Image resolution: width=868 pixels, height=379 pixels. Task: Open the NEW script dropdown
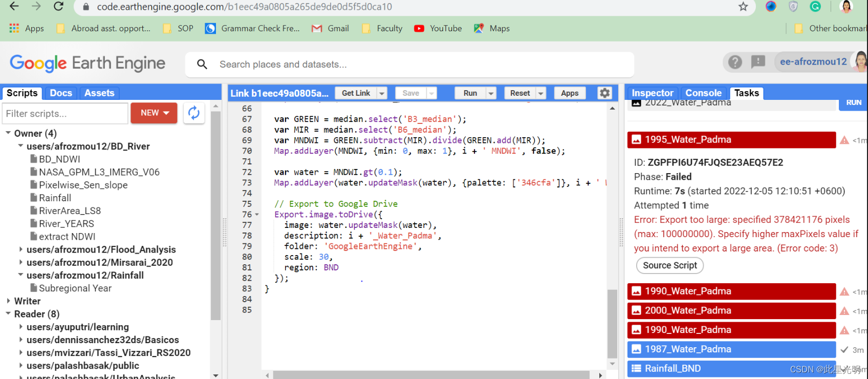point(154,113)
